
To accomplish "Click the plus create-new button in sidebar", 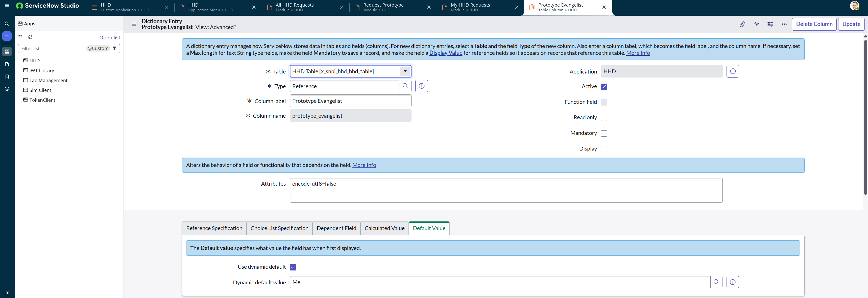I will coord(7,36).
